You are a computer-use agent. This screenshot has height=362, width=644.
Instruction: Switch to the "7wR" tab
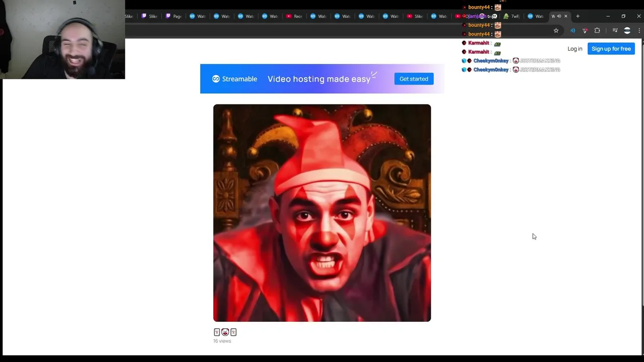point(512,16)
